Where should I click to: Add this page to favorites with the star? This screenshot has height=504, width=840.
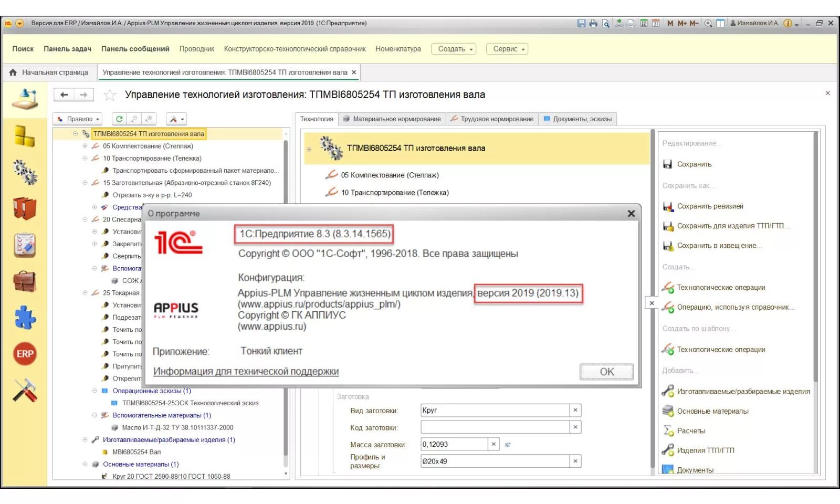110,95
